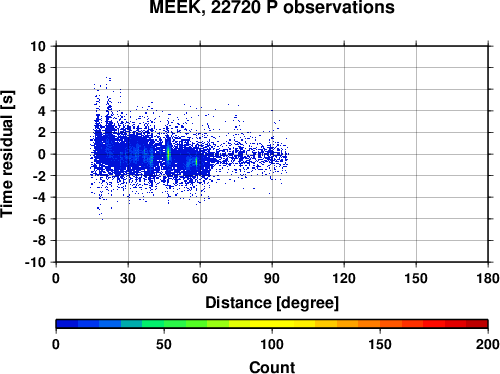Click the plot title MEEK P observations
Screen dimensions: 500x374
tap(272, 7)
